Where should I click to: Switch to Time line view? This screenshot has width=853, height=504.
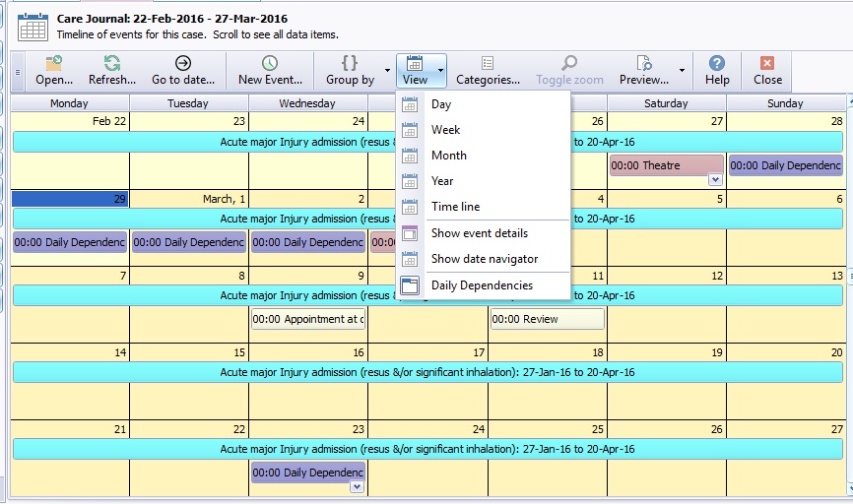coord(485,206)
